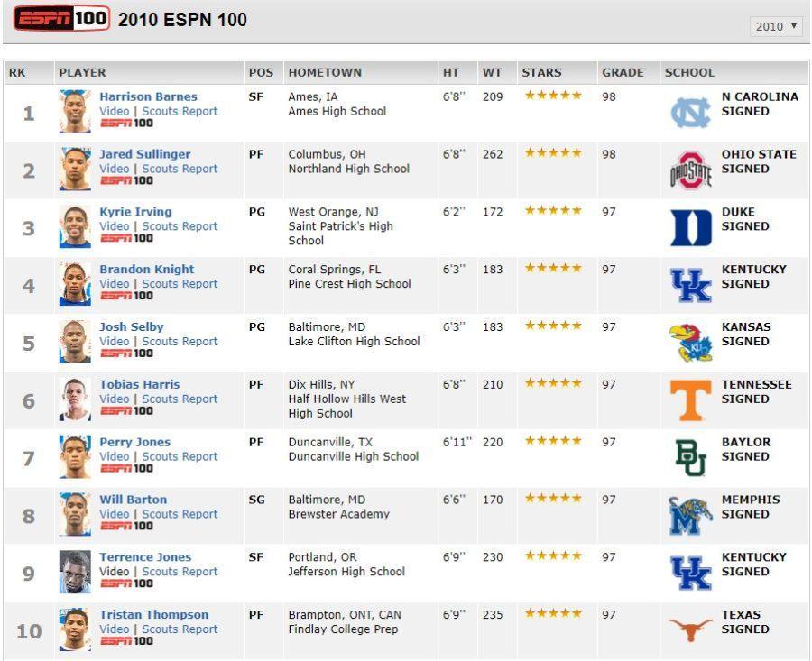Click the Duke Blue Devils logo
Screen dimensions: 812x661
[691, 228]
